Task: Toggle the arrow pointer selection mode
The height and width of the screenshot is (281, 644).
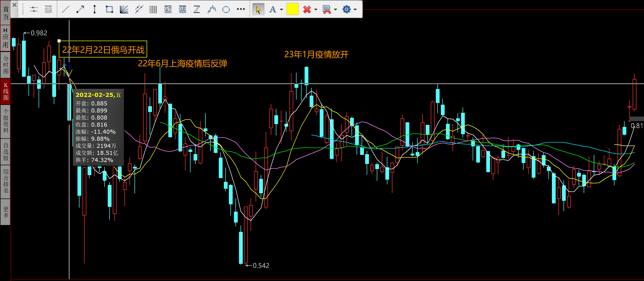Action: 258,10
